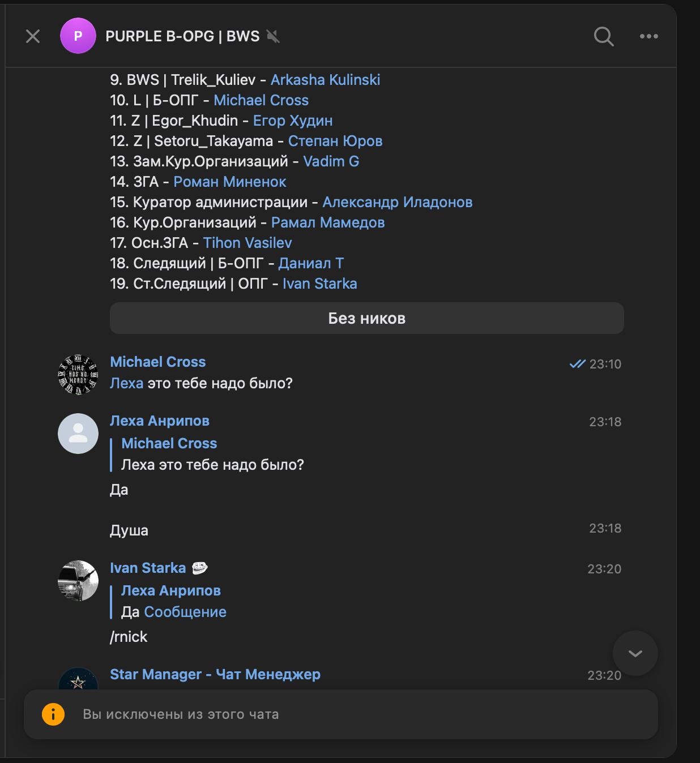Open Леха Анрипов's default profile avatar
The width and height of the screenshot is (700, 763).
pyautogui.click(x=78, y=434)
